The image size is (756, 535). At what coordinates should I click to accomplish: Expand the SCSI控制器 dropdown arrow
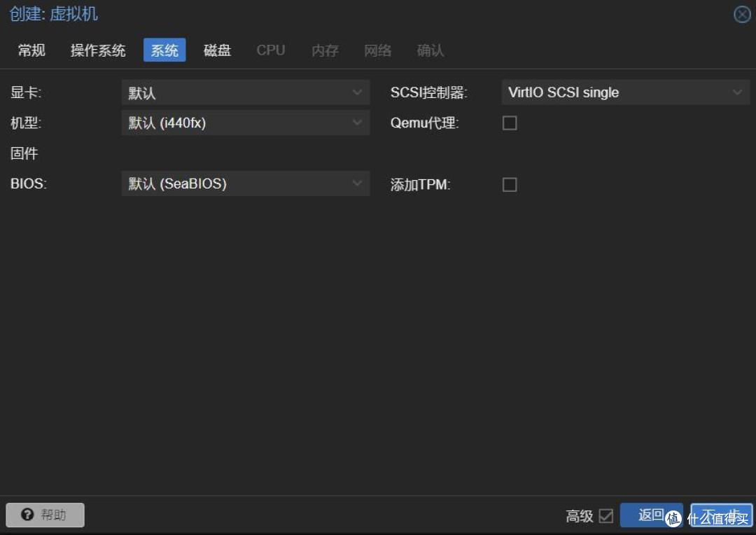737,92
